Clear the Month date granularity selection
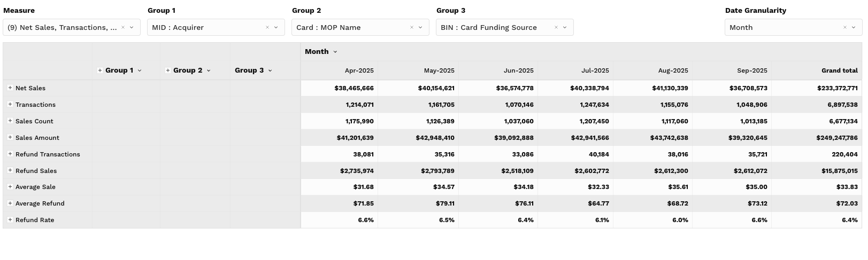 (845, 27)
